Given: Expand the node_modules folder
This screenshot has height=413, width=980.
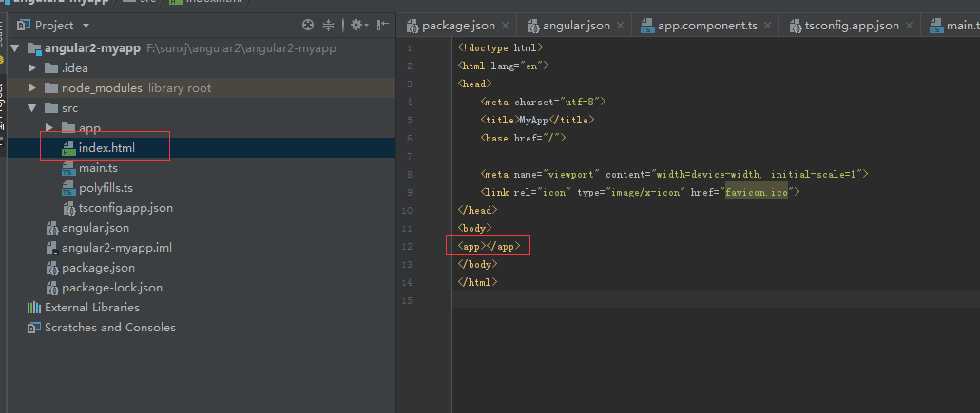Looking at the screenshot, I should click(32, 88).
